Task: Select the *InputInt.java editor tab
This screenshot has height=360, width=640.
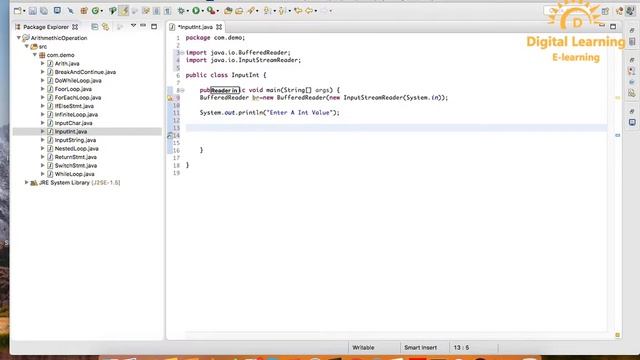Action: [x=195, y=27]
